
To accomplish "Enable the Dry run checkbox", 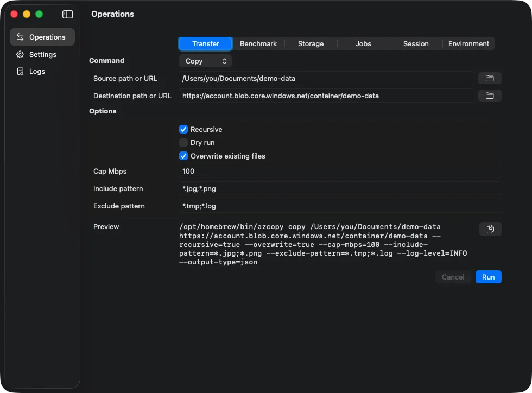I will click(183, 143).
